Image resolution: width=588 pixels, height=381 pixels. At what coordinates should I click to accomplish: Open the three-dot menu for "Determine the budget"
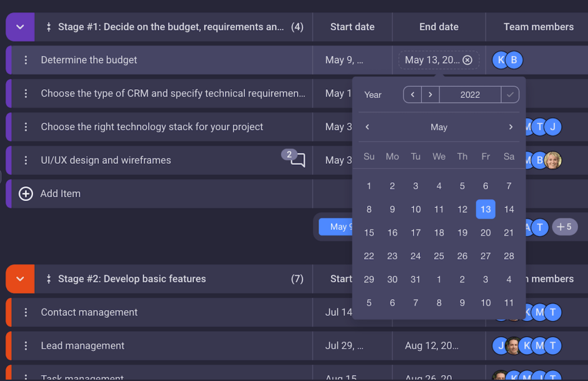pyautogui.click(x=26, y=60)
